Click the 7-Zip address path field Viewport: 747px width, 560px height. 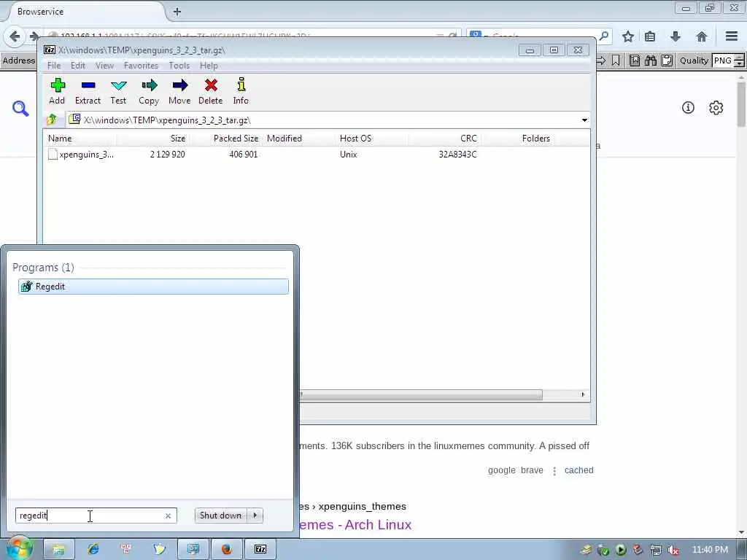click(x=324, y=120)
